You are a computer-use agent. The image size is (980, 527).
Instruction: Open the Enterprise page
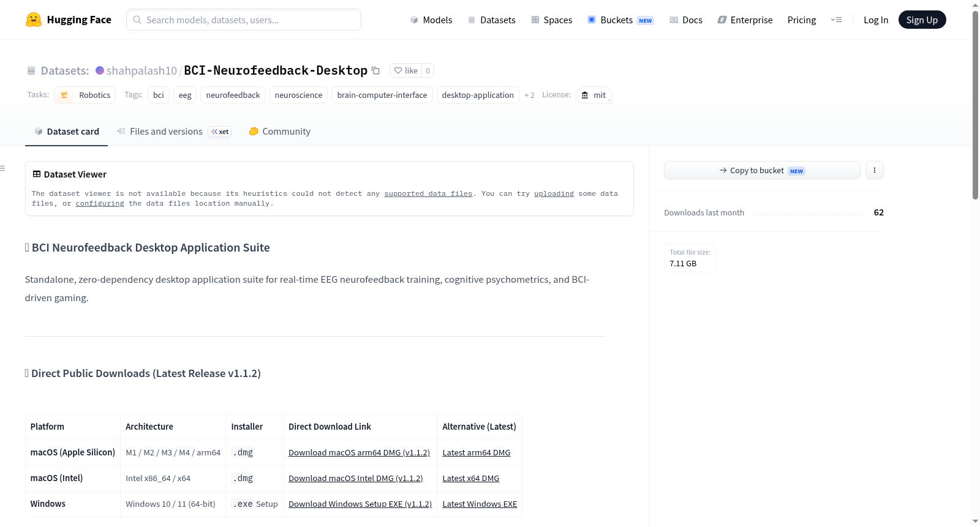coord(745,20)
